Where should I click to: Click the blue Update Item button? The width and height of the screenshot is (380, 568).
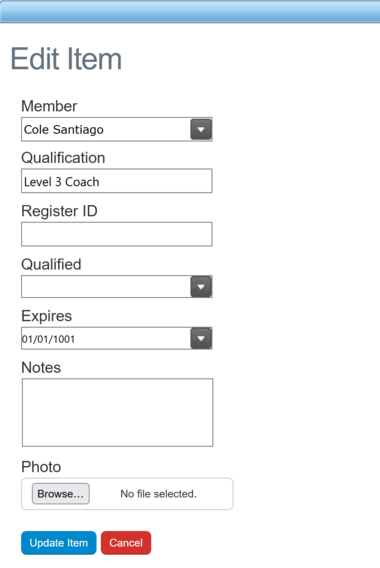(59, 543)
